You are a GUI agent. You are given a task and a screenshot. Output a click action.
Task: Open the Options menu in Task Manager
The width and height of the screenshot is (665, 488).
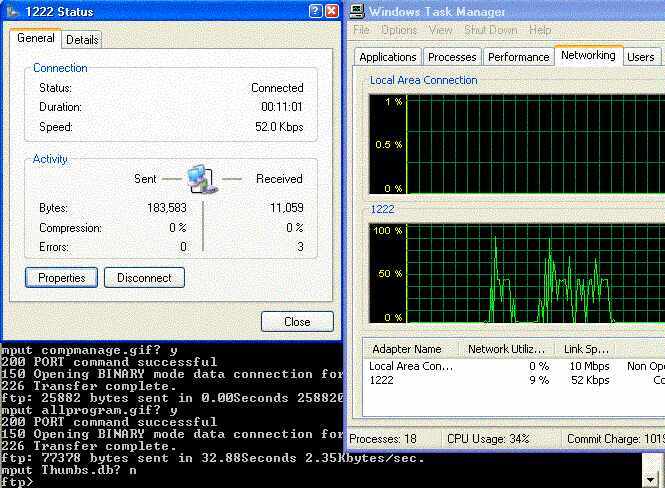[x=399, y=30]
